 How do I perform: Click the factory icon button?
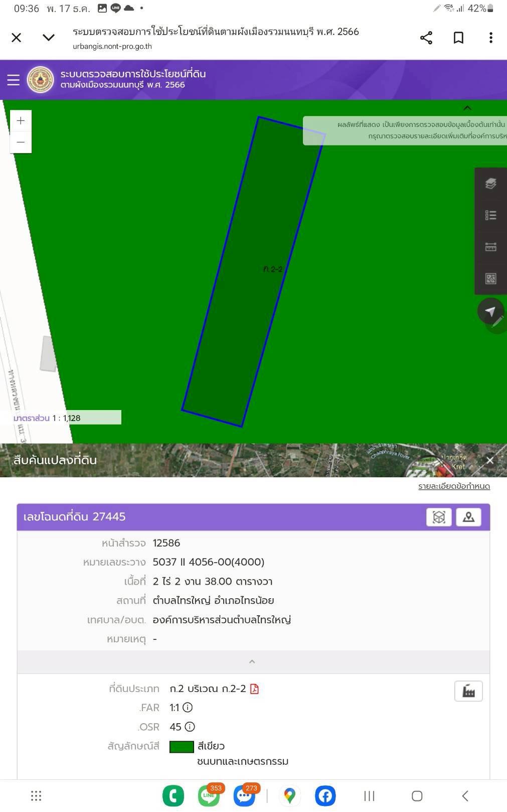[468, 691]
